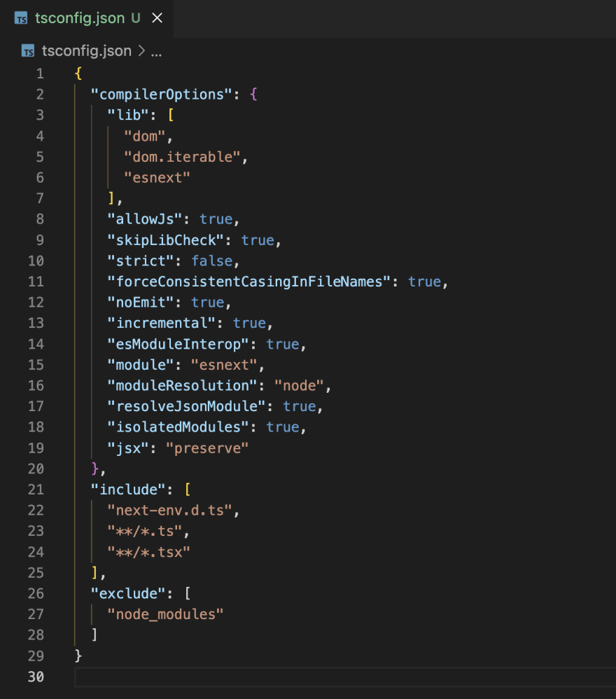Click the "exclude" key
The image size is (616, 699).
(x=128, y=594)
